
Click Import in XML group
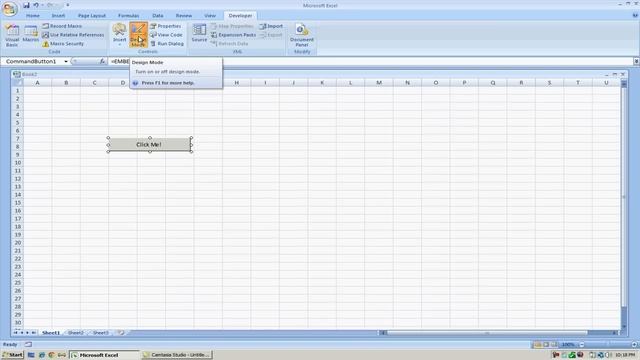pos(271,26)
